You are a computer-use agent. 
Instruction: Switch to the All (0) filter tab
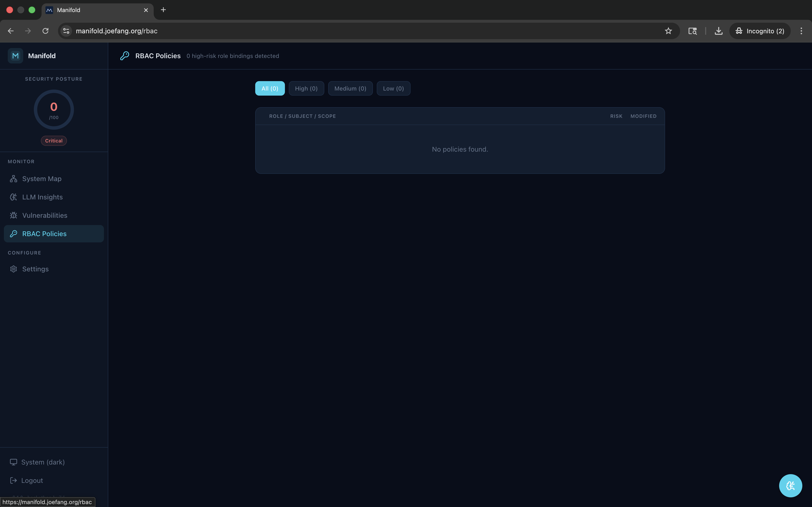269,89
